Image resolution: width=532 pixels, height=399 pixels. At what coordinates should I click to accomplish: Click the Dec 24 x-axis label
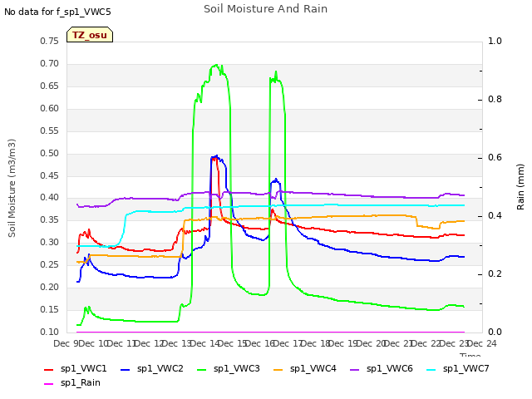tap(482, 343)
